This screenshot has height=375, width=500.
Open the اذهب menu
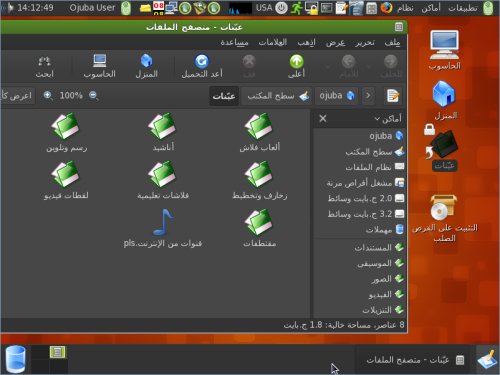coord(306,43)
